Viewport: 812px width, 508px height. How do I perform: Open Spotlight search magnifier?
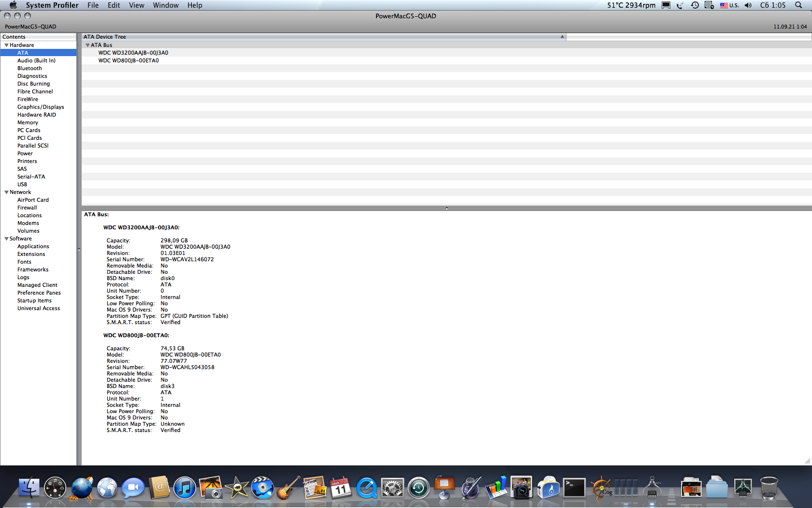tap(798, 5)
